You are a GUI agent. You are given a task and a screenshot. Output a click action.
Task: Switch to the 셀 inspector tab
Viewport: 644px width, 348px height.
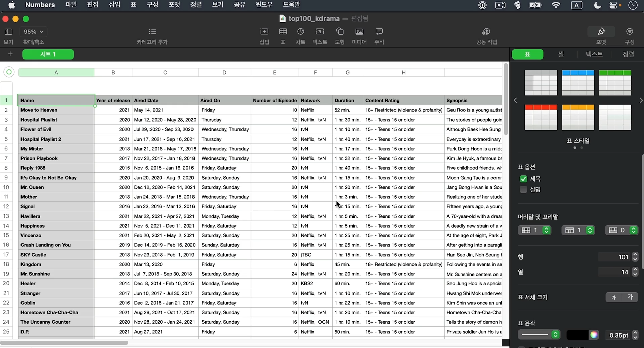pos(561,54)
